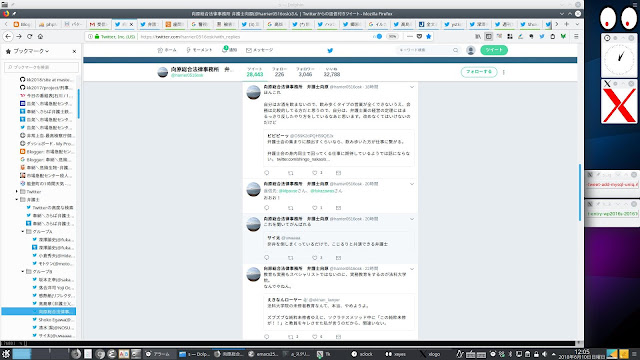Switch to the php browser tab
Image resolution: width=640 pixels, height=360 pixels.
48,24
